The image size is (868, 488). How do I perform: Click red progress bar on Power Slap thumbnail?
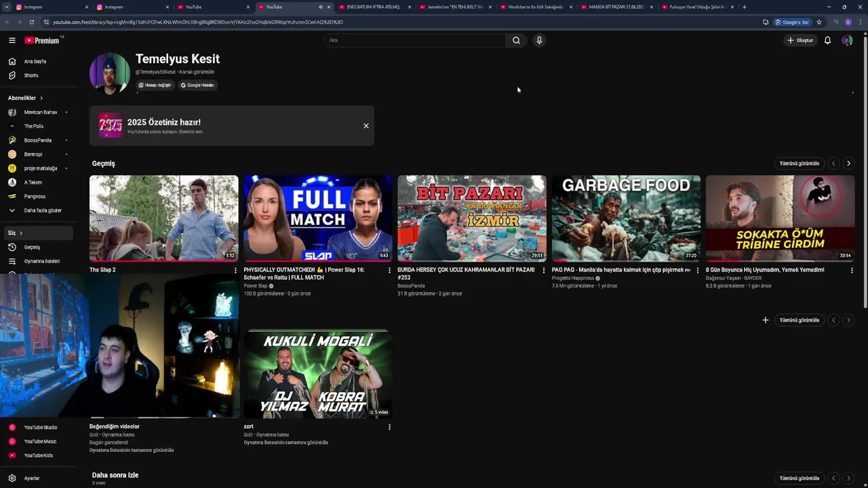(x=318, y=260)
